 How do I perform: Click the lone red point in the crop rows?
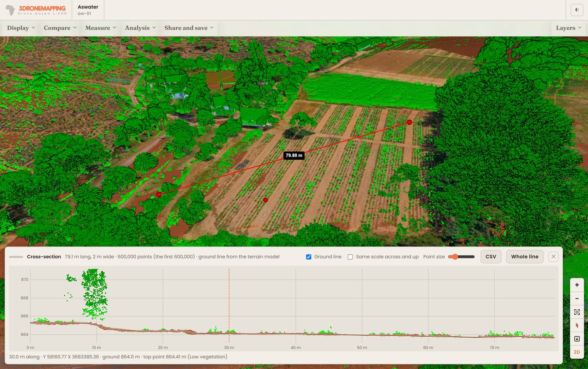tap(265, 200)
